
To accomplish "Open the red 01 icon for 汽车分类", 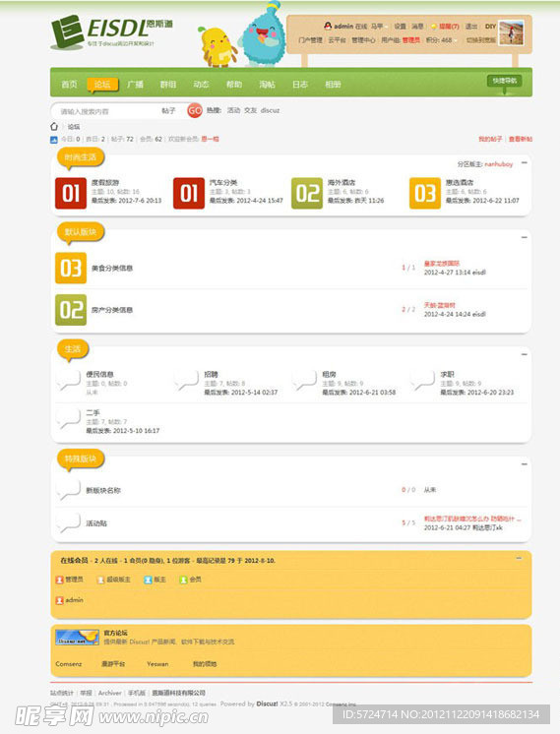I will point(189,193).
